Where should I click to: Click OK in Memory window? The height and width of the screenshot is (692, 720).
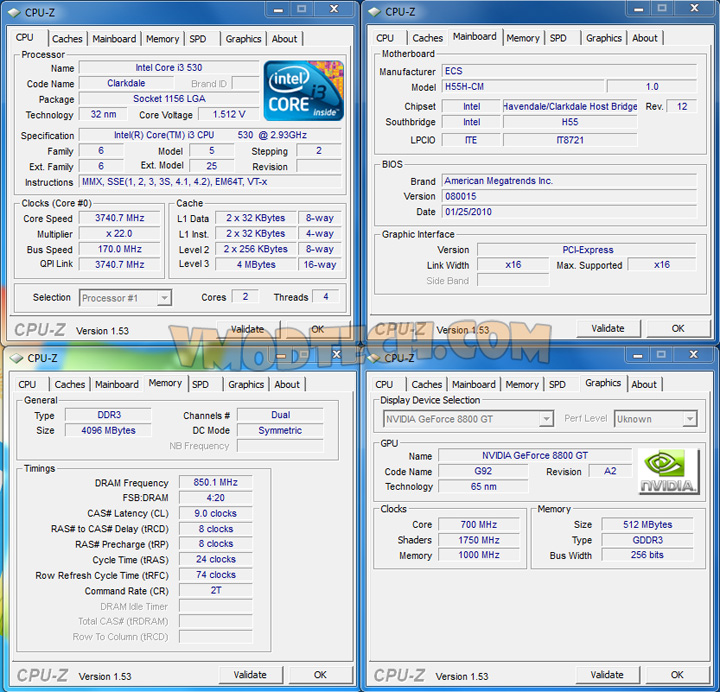point(320,675)
